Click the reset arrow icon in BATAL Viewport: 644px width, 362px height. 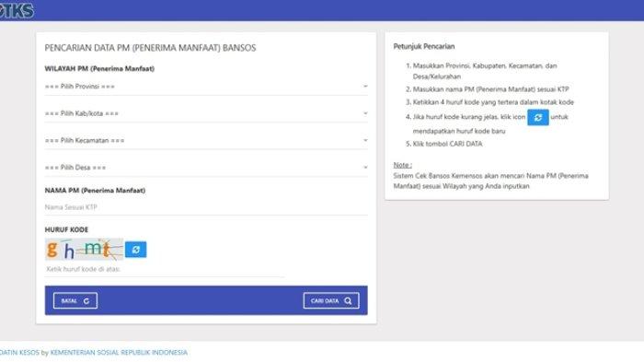[x=86, y=300]
